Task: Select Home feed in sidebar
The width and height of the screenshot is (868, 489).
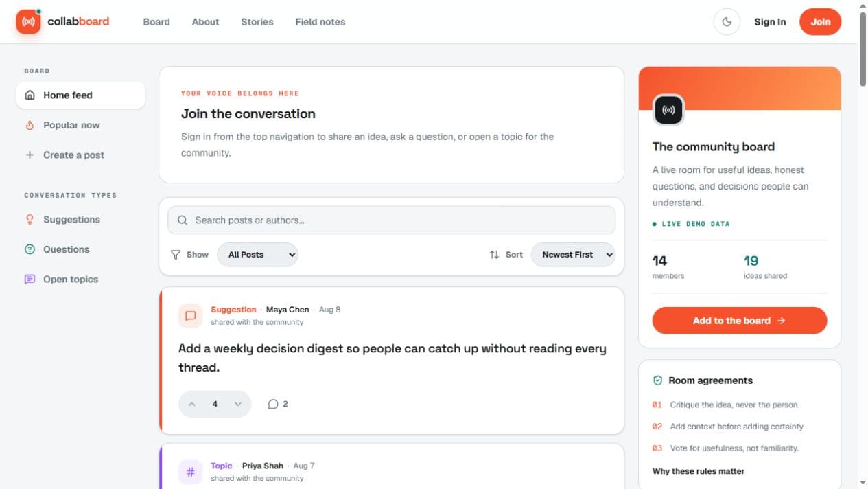Action: pos(81,95)
